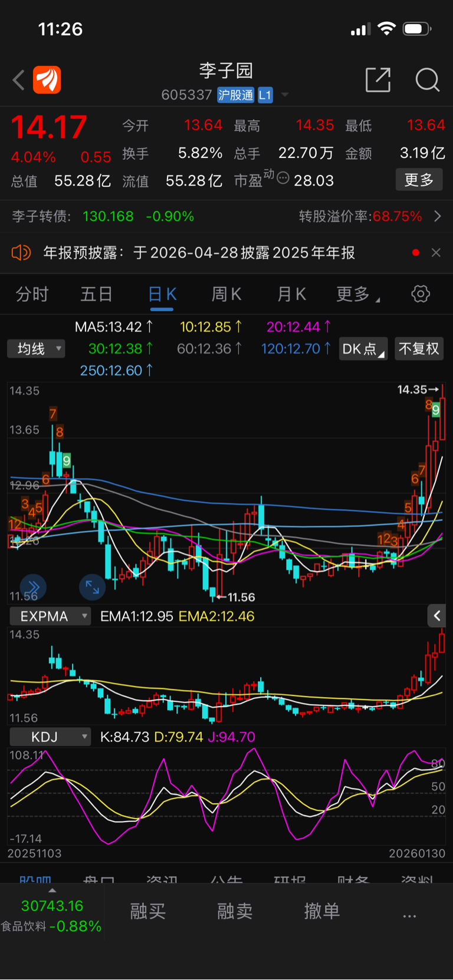
Task: Expand the 更多 chart period menu
Action: click(357, 294)
